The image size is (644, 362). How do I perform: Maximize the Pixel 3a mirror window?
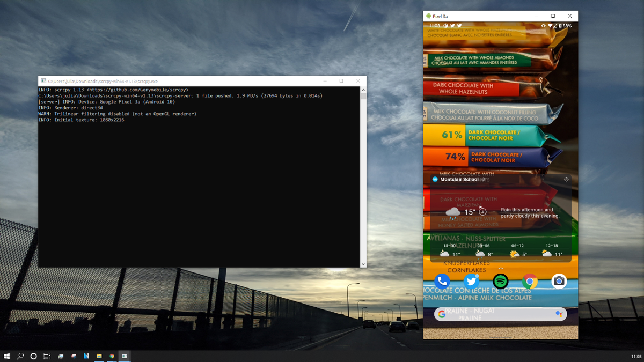pos(553,16)
